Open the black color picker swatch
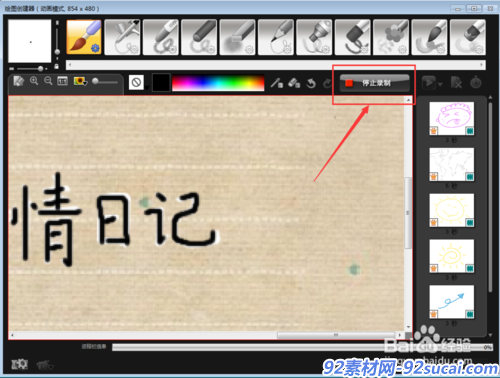 tap(161, 82)
